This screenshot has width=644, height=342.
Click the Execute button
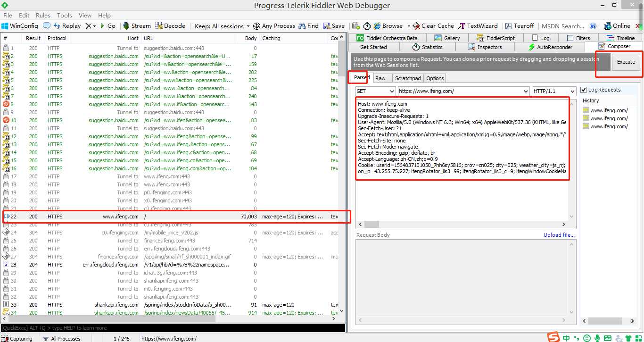coord(626,62)
